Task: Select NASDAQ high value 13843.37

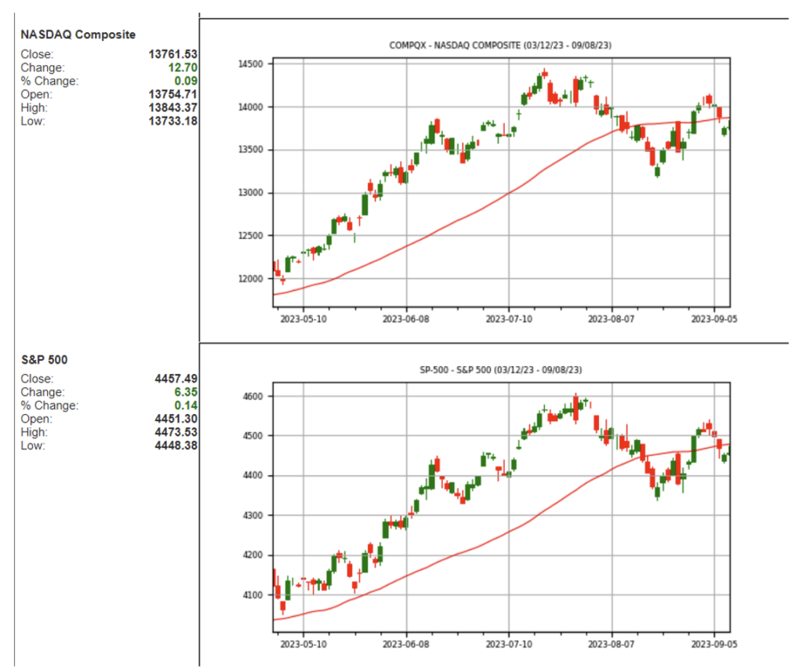Action: [x=173, y=107]
